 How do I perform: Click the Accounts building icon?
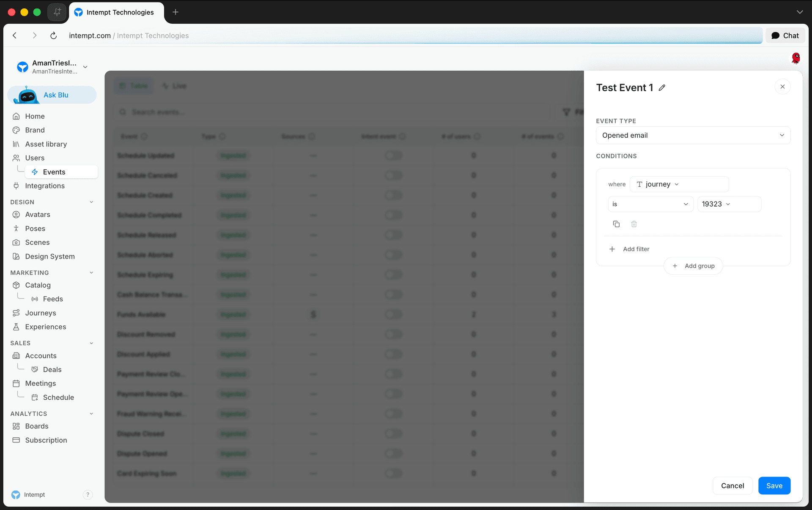(16, 356)
